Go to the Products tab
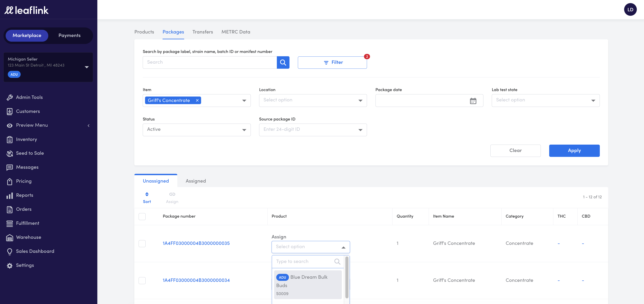Screen dimensions: 644x304 pos(144,32)
